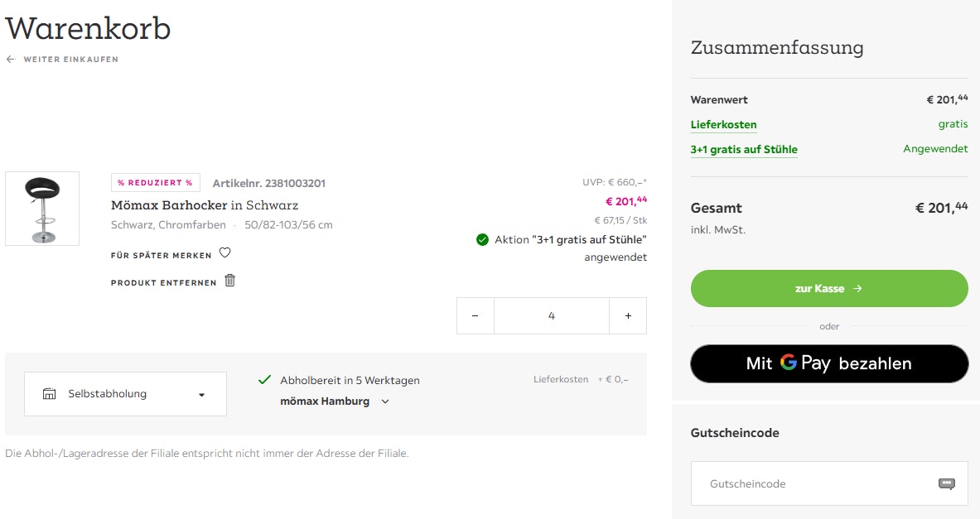
Task: Expand the mömax Hamburg store selector
Action: point(384,401)
